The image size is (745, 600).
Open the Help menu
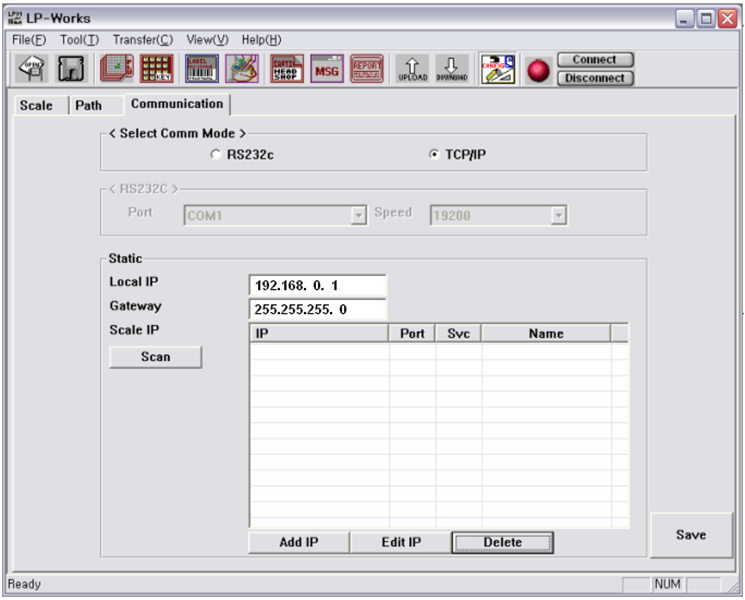(x=261, y=40)
